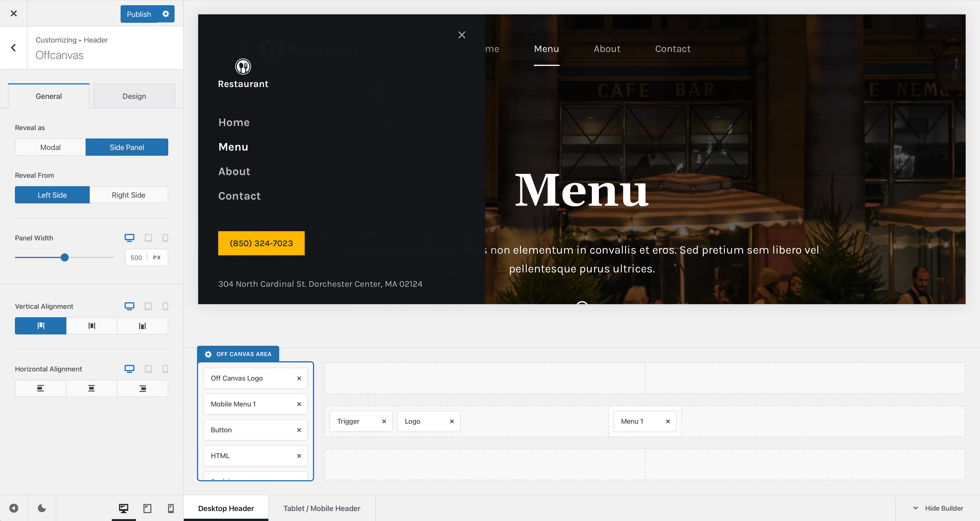980x521 pixels.
Task: Select mobile device for Horizontal Alignment
Action: (165, 369)
